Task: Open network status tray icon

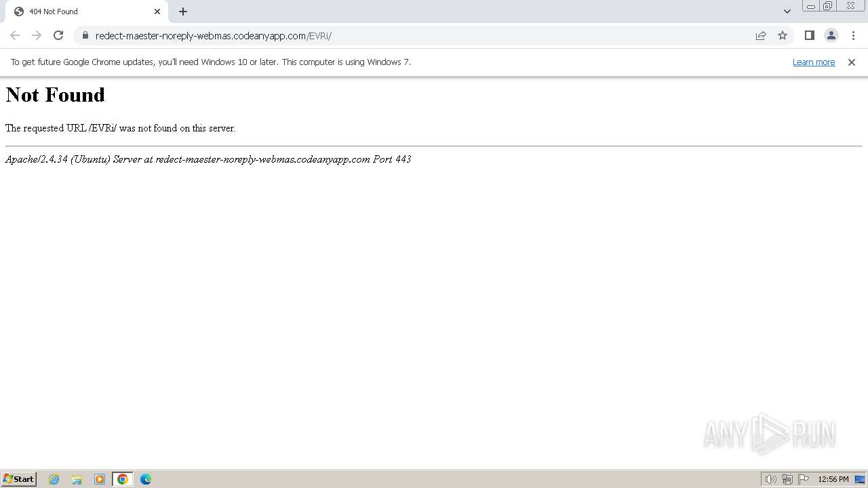Action: (x=787, y=479)
